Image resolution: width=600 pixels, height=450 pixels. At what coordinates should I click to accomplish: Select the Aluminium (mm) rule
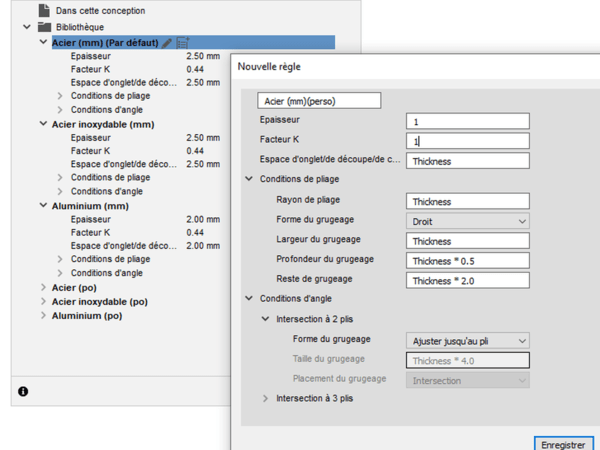point(92,206)
